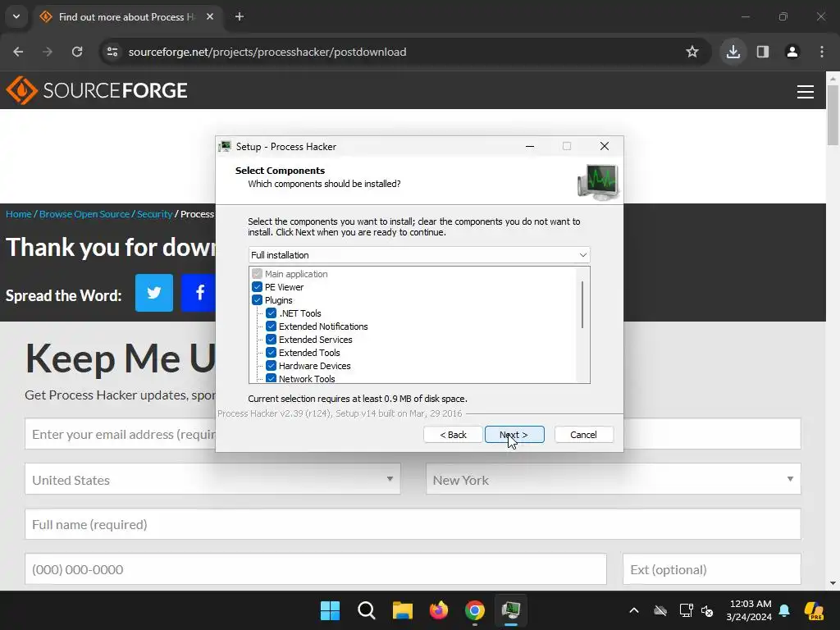Screen dimensions: 840x630
Task: Open the SourceForge hamburger menu
Action: (x=806, y=92)
